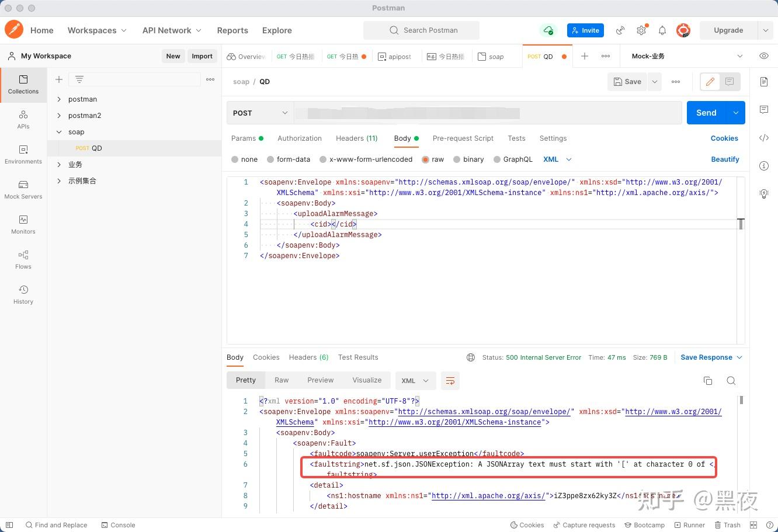Screen dimensions: 778x532
Task: Open the Raw response view tab
Action: coord(282,380)
